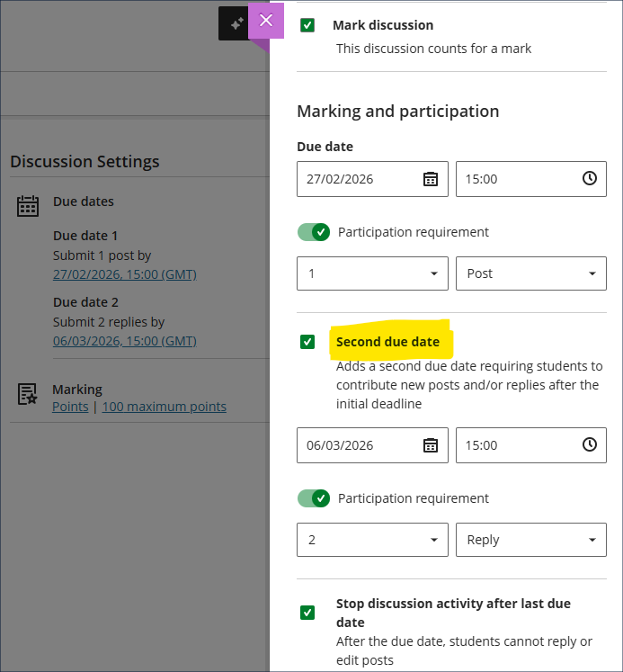
Task: Click the sparkle AI assistant icon
Action: [236, 23]
